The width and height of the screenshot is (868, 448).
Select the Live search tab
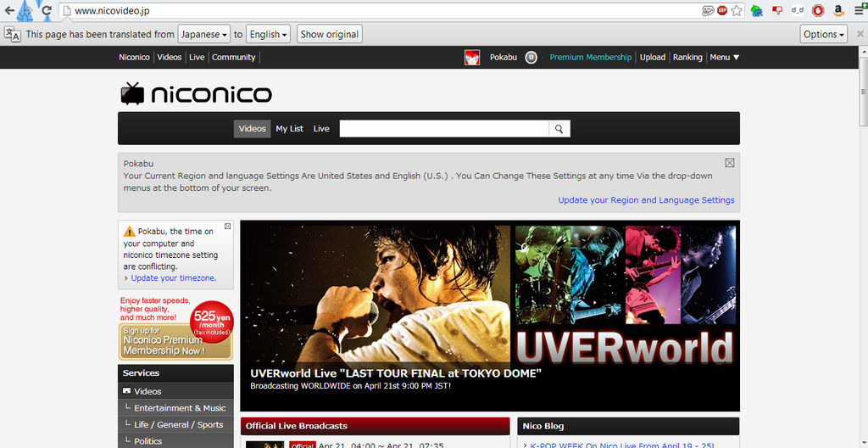tap(321, 129)
